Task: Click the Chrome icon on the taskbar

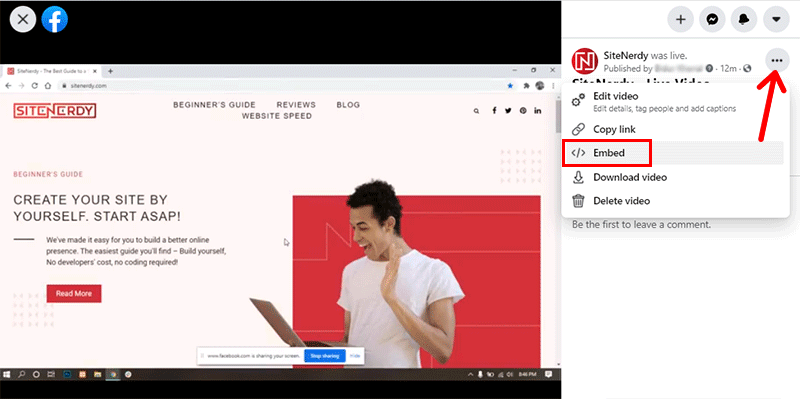Action: coord(112,374)
